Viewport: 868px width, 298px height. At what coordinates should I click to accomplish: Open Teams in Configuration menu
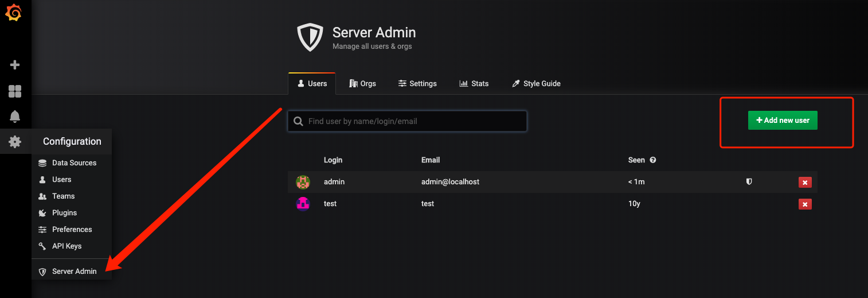point(72,196)
